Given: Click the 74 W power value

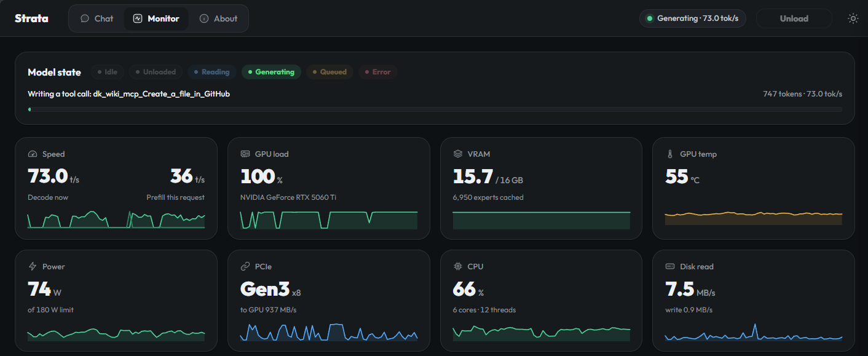Looking at the screenshot, I should point(44,289).
